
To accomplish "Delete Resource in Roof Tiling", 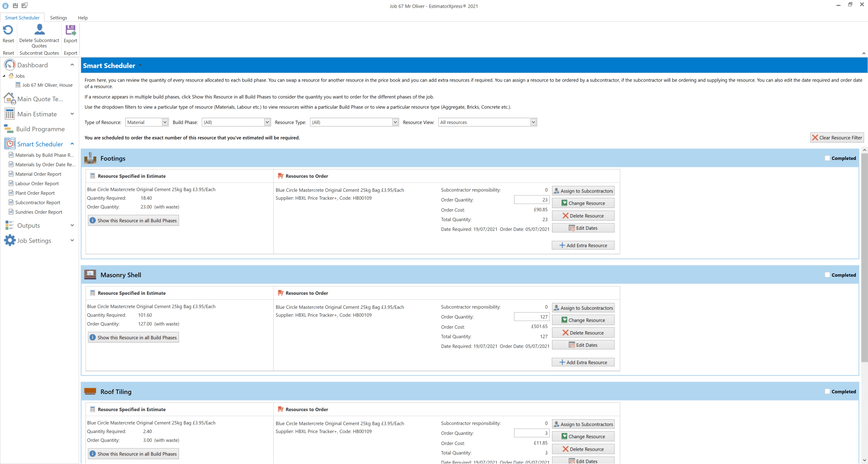I will point(583,449).
